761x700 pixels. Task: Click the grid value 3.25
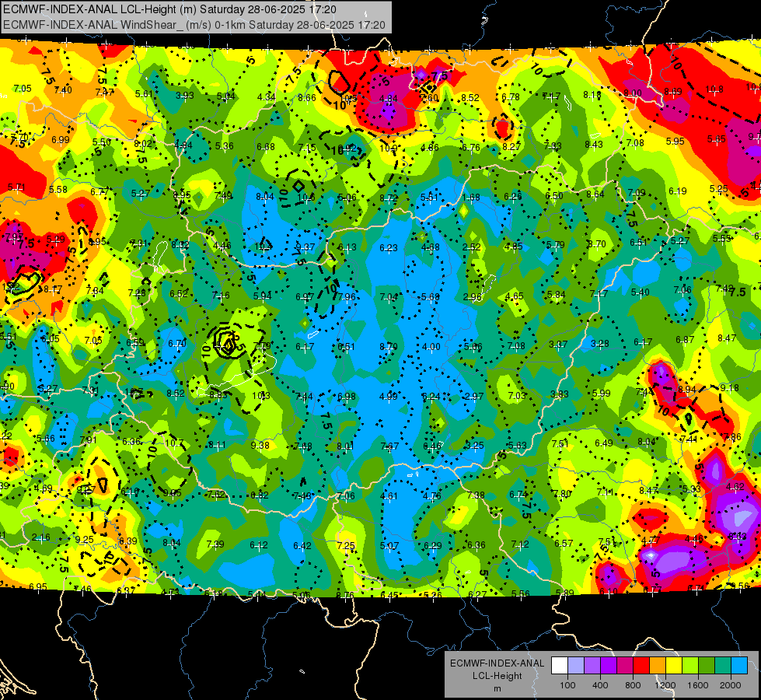[474, 446]
